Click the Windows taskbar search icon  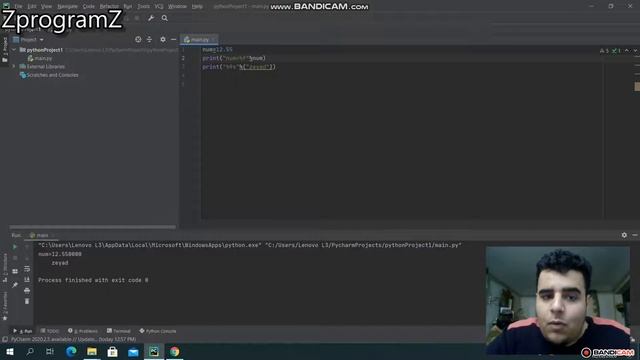[x=30, y=351]
